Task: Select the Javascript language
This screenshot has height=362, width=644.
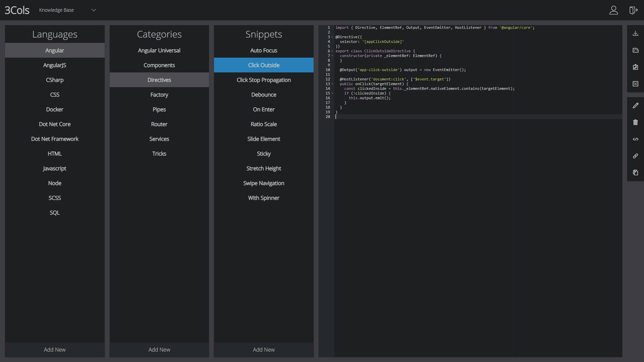Action: pyautogui.click(x=55, y=168)
